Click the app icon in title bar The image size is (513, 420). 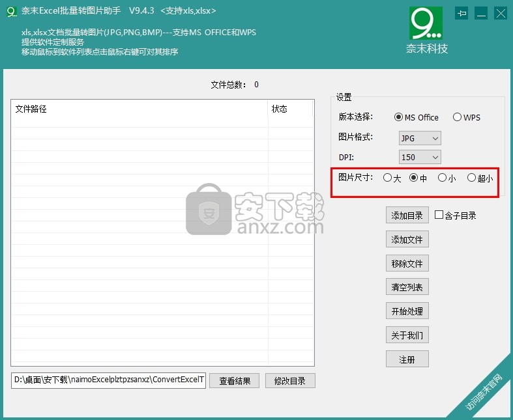coord(12,12)
